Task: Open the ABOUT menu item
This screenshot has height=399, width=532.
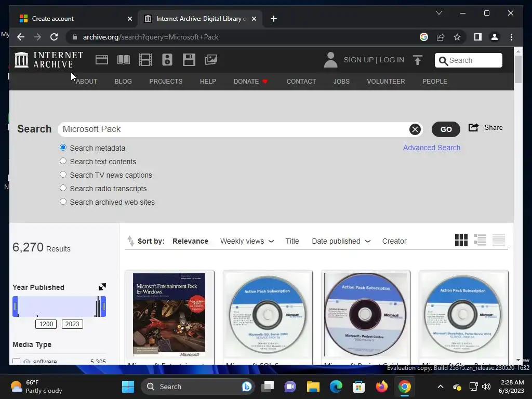Action: point(87,82)
